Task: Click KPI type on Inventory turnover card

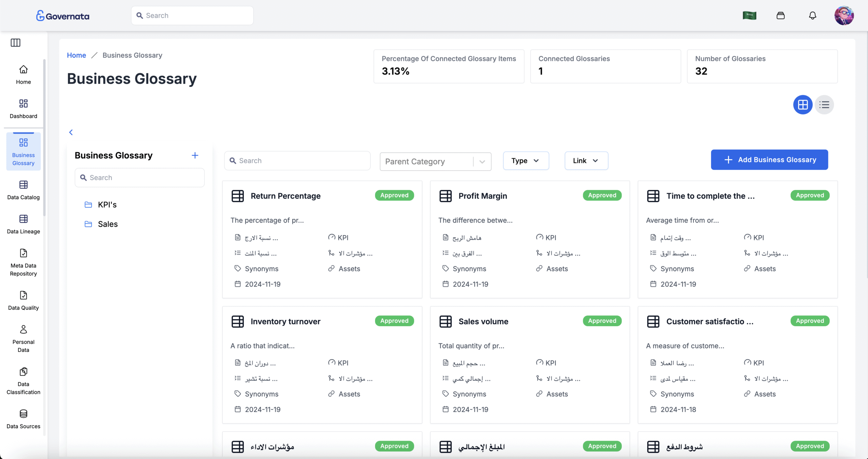Action: coord(343,363)
